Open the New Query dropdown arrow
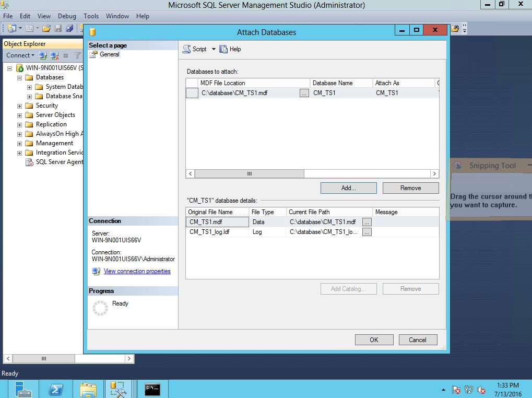Image resolution: width=532 pixels, height=398 pixels. (20, 29)
